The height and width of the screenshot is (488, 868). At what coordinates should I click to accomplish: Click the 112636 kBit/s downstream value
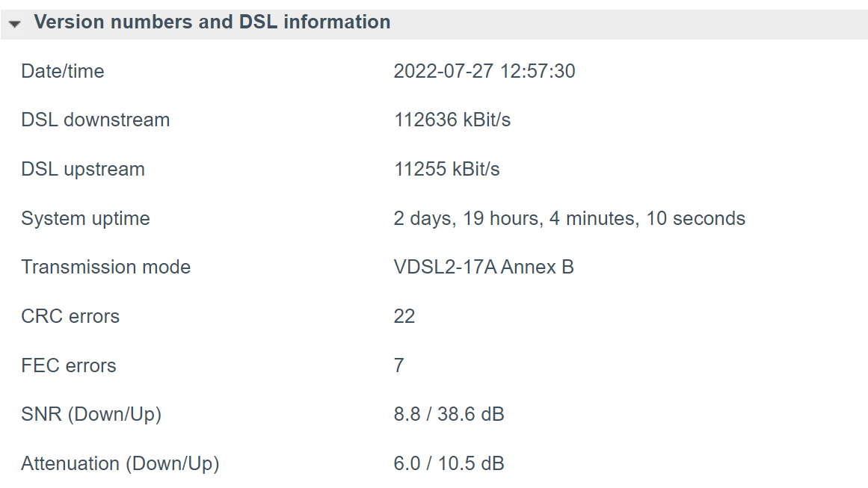click(x=452, y=120)
